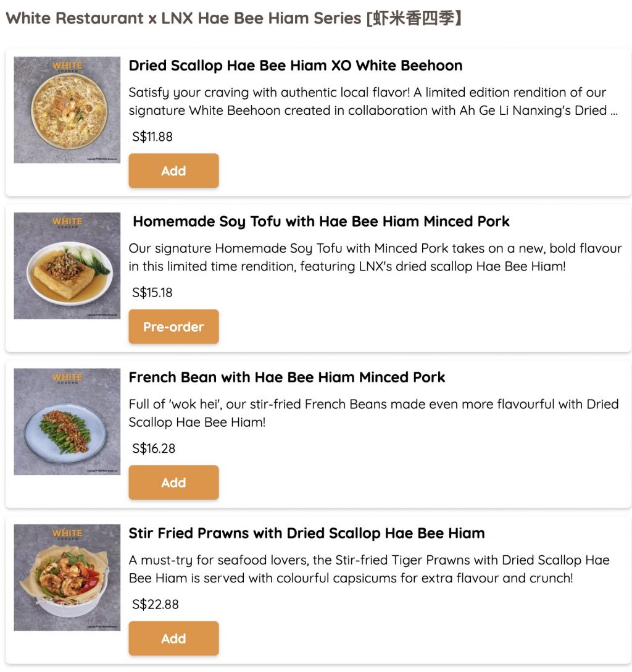
Task: Click the Stir Fried Prawns item title
Action: (x=307, y=533)
